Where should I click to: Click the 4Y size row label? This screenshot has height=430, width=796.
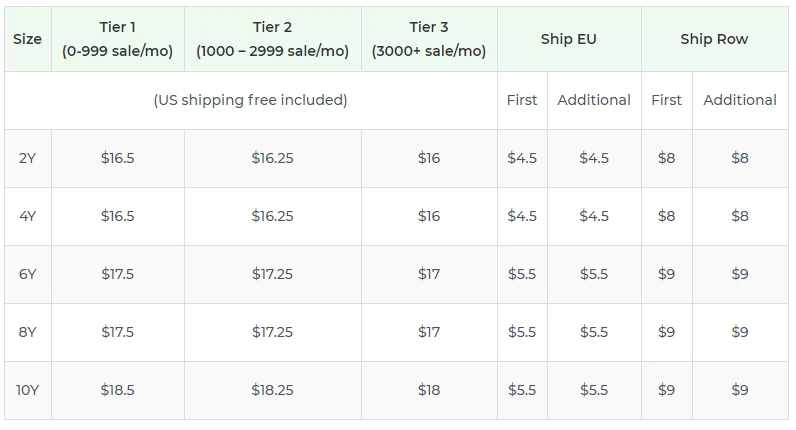pos(28,216)
